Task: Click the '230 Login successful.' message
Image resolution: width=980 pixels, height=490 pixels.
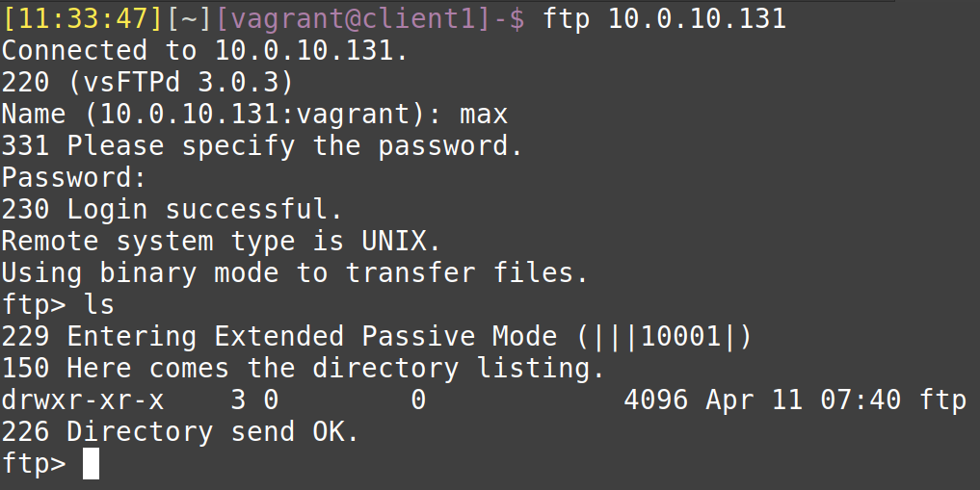Action: tap(172, 209)
